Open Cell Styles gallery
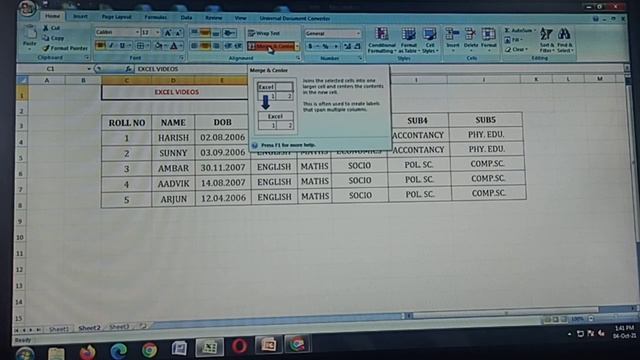 (x=430, y=40)
